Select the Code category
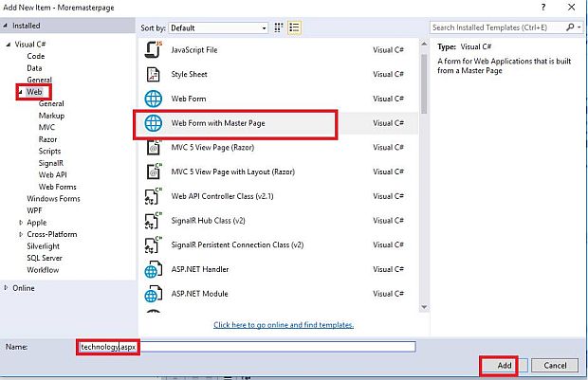The image size is (588, 380). click(x=36, y=56)
